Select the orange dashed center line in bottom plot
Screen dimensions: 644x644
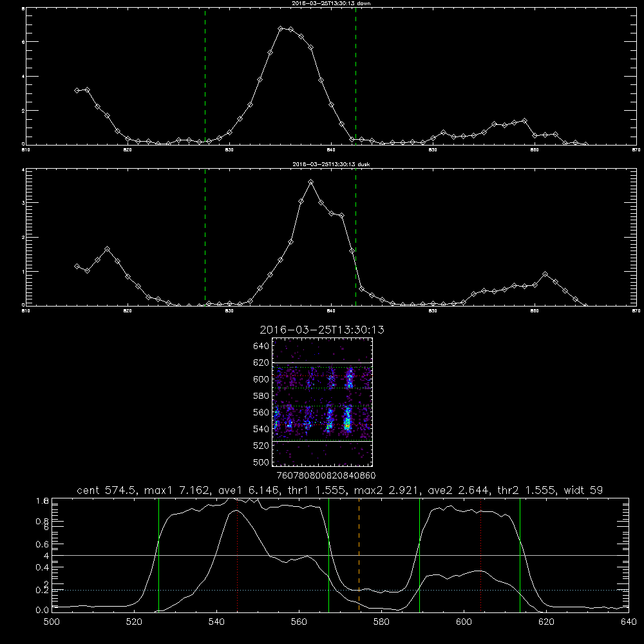(359, 554)
